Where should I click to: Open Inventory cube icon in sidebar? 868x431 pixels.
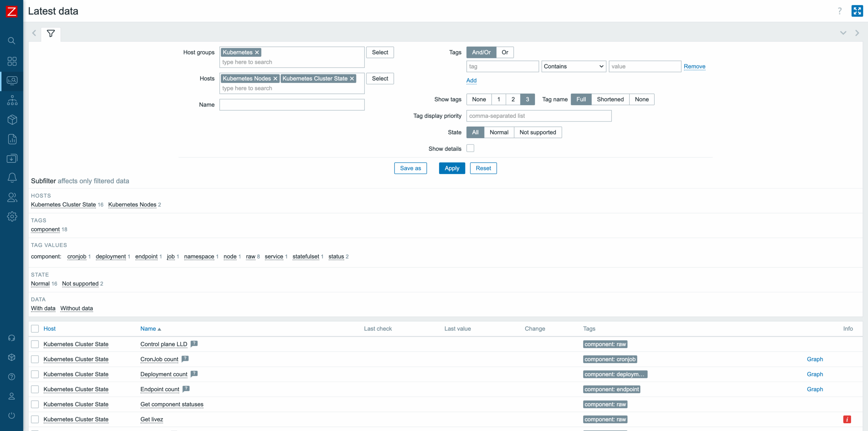coord(12,119)
